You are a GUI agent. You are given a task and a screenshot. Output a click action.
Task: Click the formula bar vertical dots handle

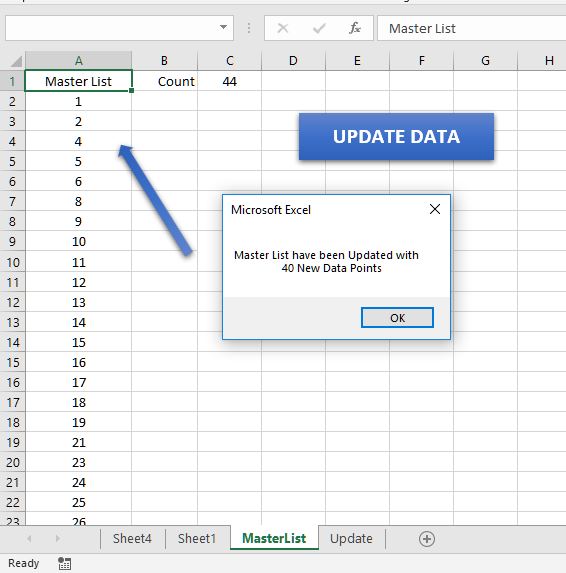(249, 28)
